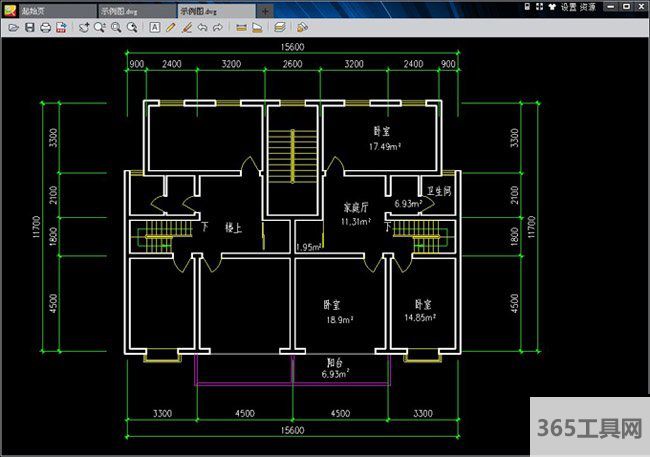Click the undo arrow

(203, 27)
